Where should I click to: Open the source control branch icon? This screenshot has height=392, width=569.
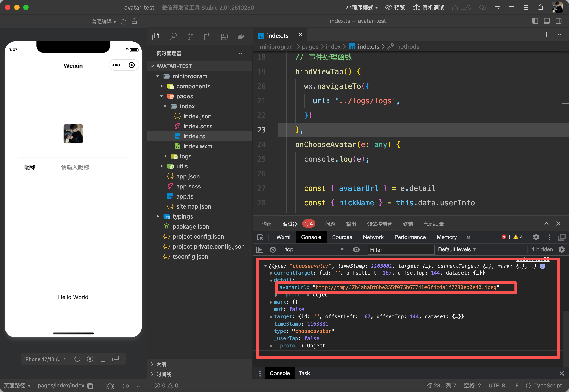[190, 37]
